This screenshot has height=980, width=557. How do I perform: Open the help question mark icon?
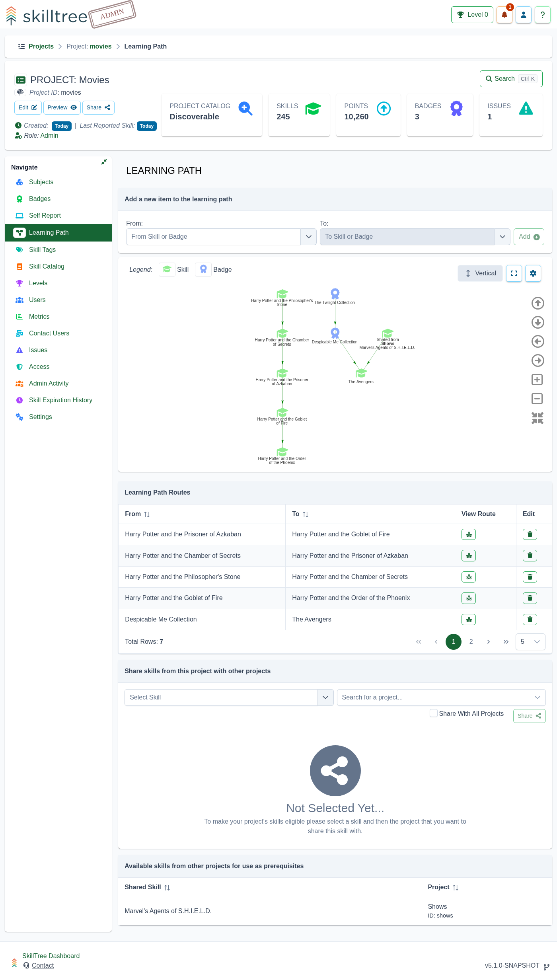[x=543, y=15]
